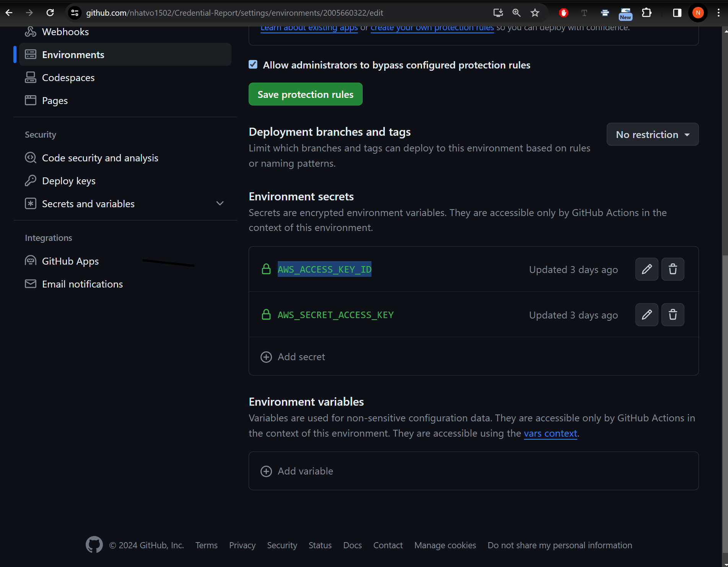Open the Secrets and variables section
The image size is (728, 567).
pos(125,203)
